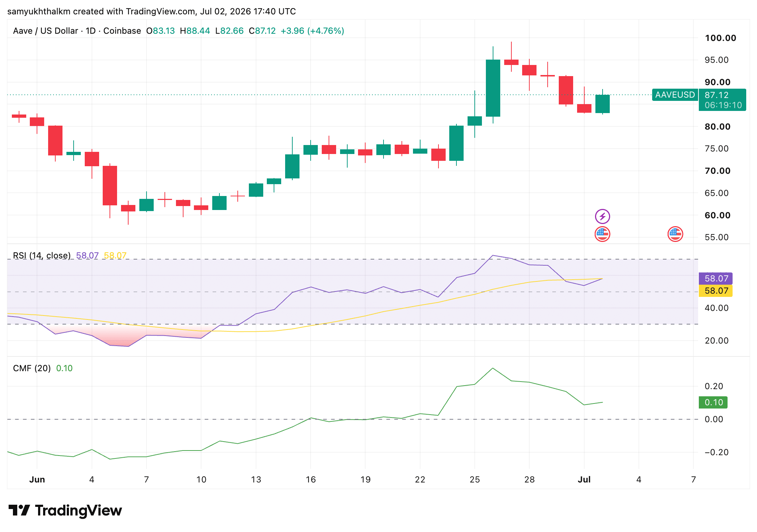Click the CMF −0.20 axis label
The image size is (757, 532).
[x=716, y=452]
